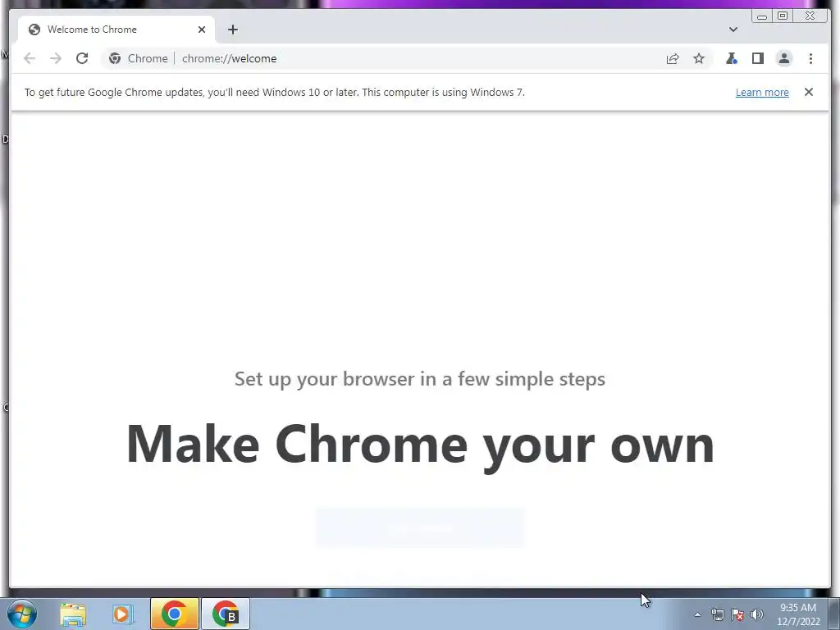Share this page using the share icon
840x630 pixels.
coord(673,58)
